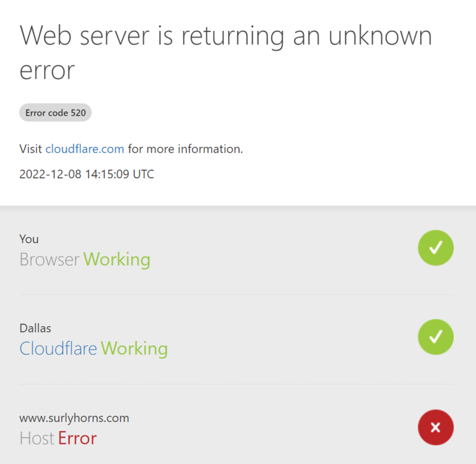The height and width of the screenshot is (464, 476).
Task: Click the "for more information." text
Action: pos(185,149)
